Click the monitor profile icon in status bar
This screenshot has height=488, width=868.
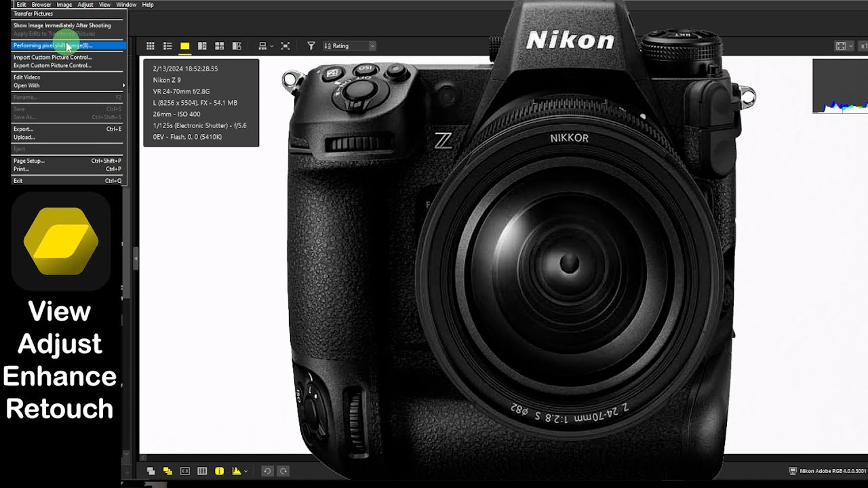(793, 471)
